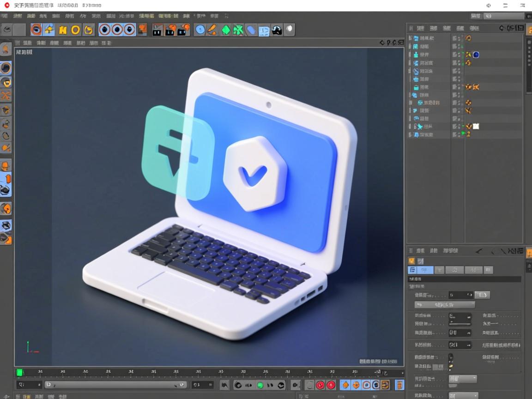
Task: Click the wide gray button in attributes panel
Action: (x=444, y=305)
